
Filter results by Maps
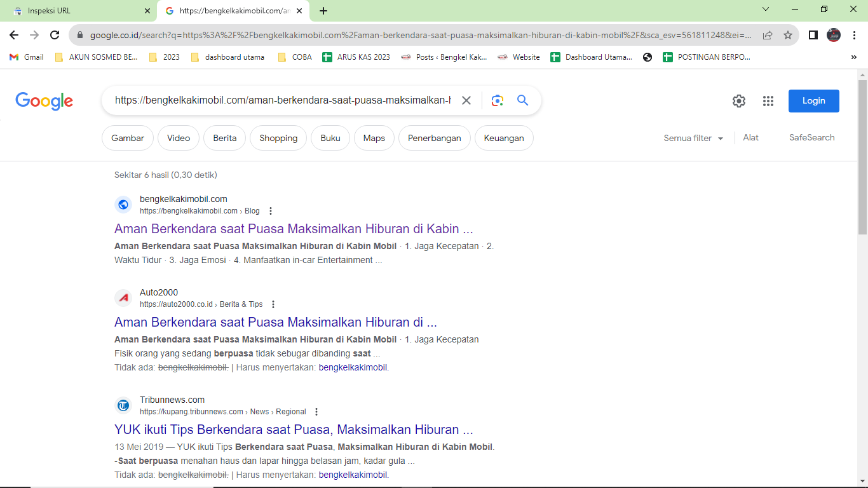tap(374, 138)
